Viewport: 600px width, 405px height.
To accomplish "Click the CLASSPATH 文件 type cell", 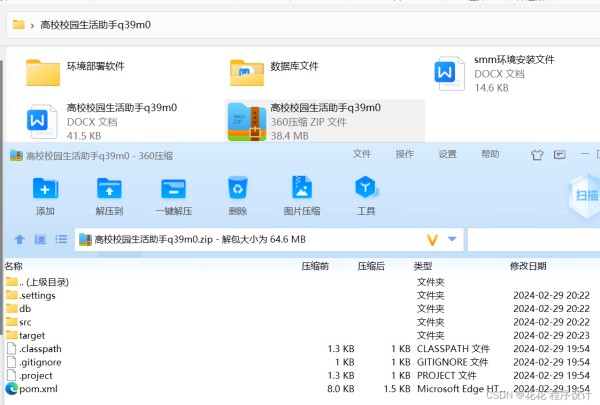I will tap(453, 349).
